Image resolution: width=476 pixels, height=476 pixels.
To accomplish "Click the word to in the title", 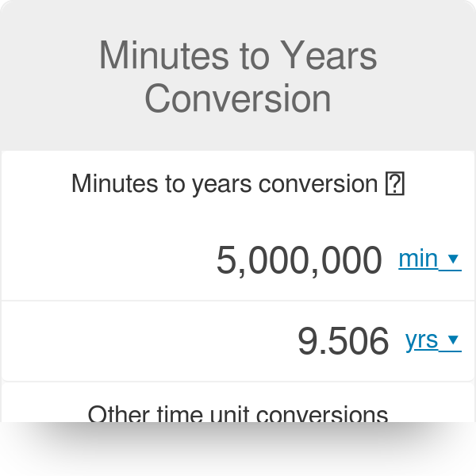I will pos(254,57).
